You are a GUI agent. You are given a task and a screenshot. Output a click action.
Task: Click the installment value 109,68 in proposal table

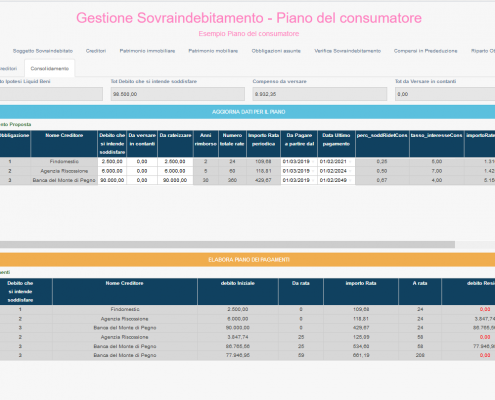point(263,162)
